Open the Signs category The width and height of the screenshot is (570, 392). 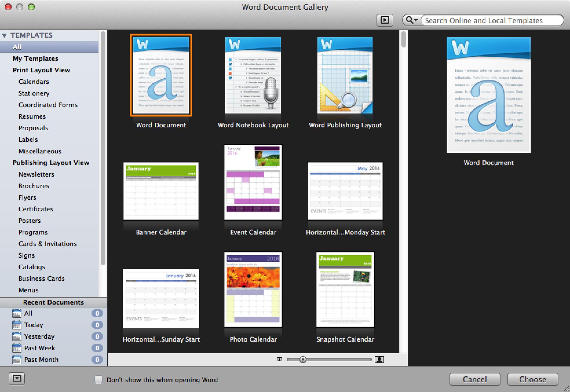point(49,255)
